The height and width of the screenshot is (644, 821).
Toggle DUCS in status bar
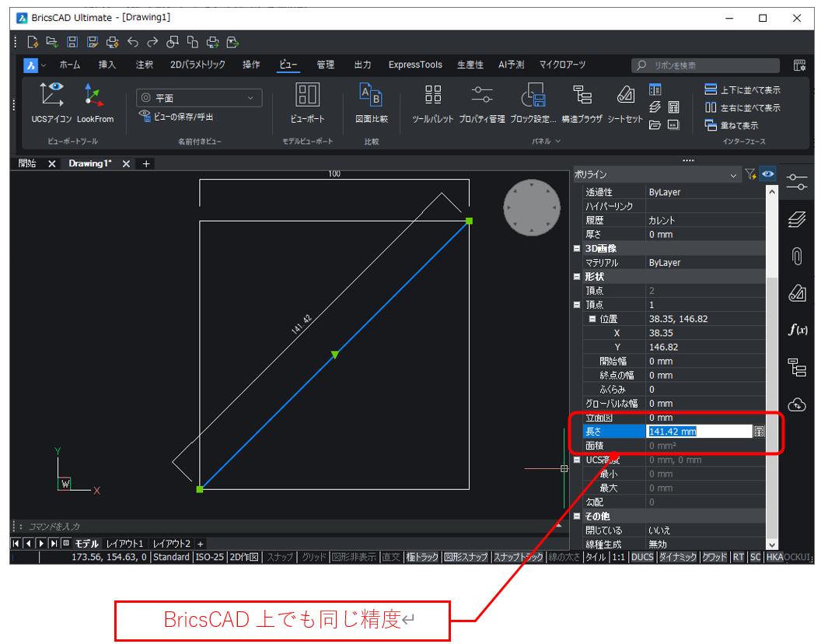click(642, 557)
